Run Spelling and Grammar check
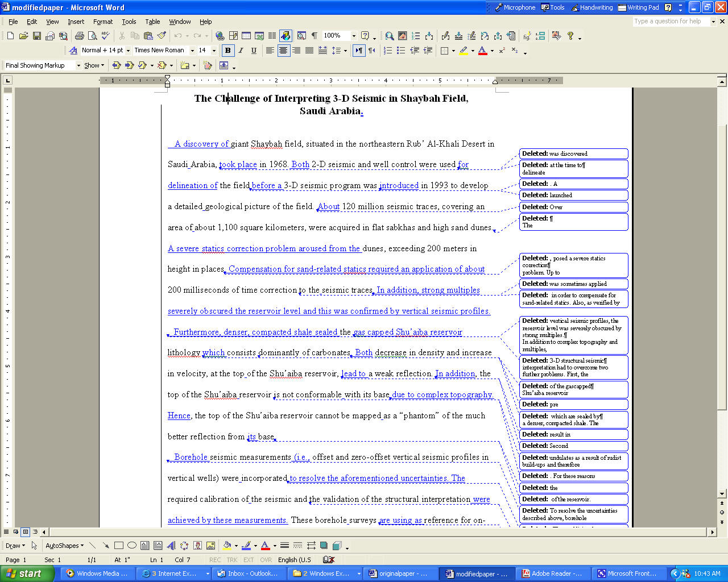Screen dimensions: 728x582 point(105,36)
